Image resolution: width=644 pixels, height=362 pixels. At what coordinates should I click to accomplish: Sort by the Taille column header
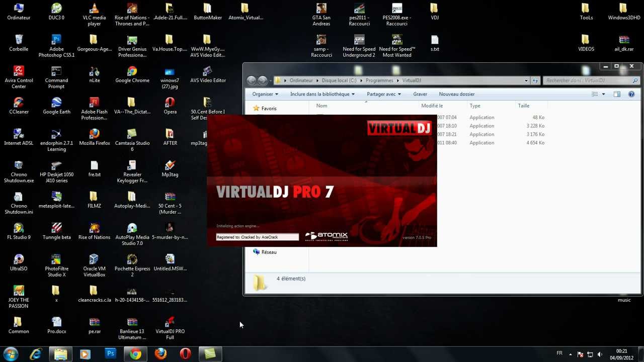pyautogui.click(x=523, y=106)
